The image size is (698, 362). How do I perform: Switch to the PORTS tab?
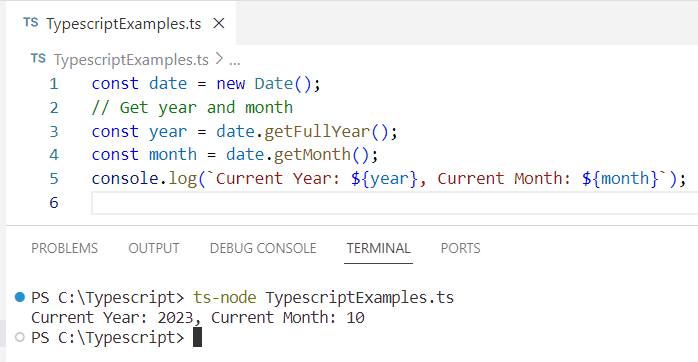[460, 248]
